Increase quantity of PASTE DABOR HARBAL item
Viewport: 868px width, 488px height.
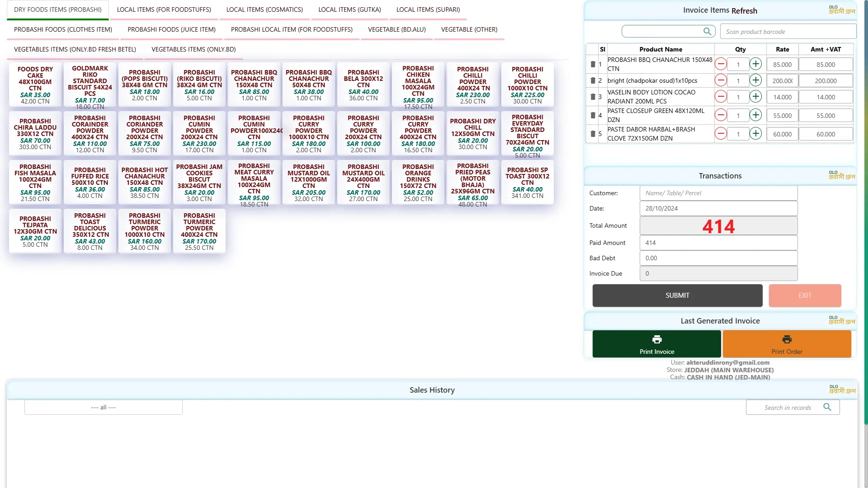(755, 134)
